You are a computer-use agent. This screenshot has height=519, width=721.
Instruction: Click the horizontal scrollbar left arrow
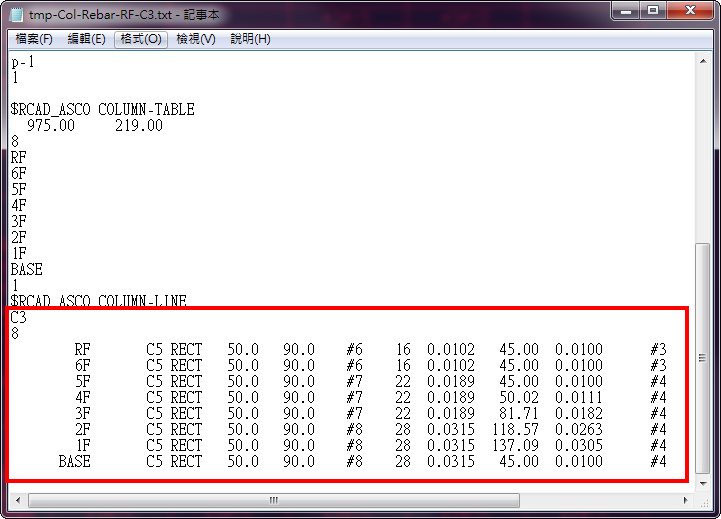pyautogui.click(x=17, y=500)
